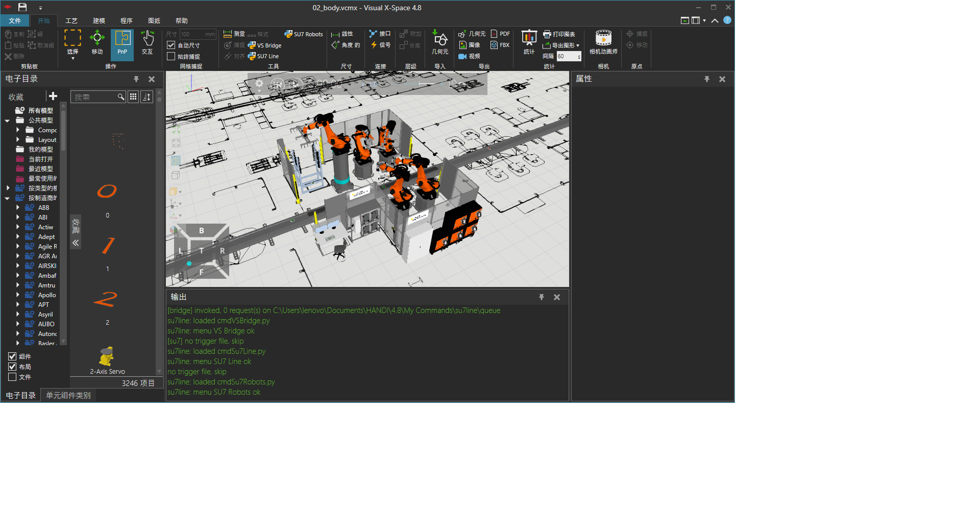The image size is (980, 531).
Task: Export as FBX
Action: [x=500, y=45]
